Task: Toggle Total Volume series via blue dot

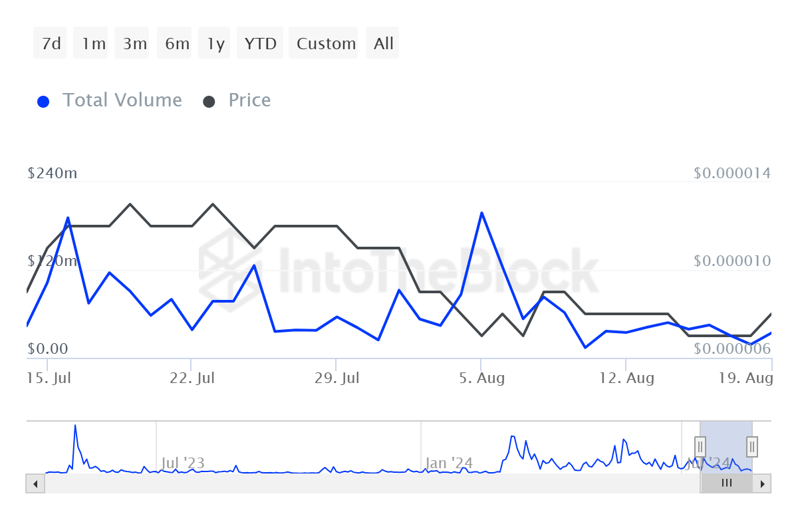Action: tap(43, 102)
